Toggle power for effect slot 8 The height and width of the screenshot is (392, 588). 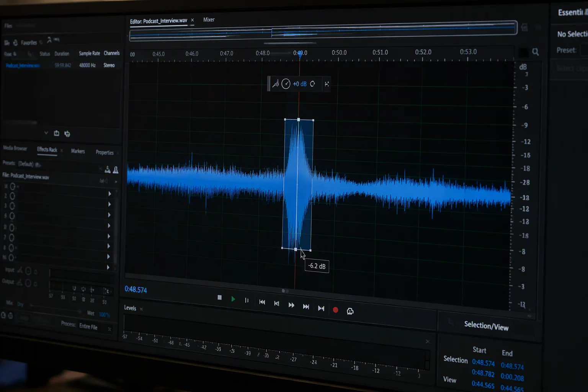(11, 248)
